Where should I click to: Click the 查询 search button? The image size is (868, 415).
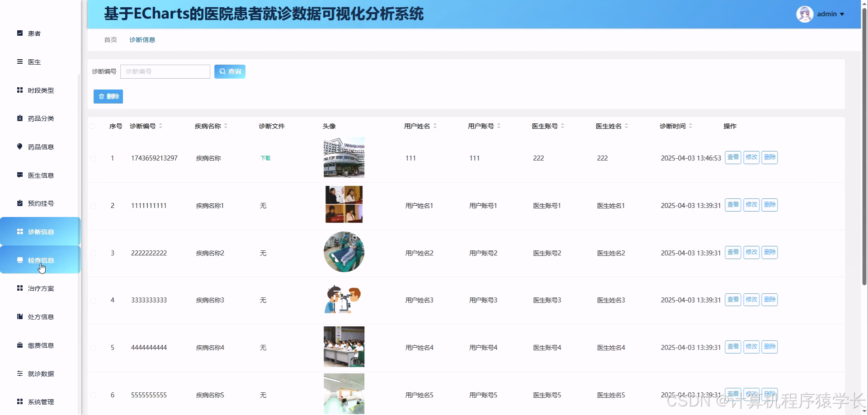pos(230,71)
